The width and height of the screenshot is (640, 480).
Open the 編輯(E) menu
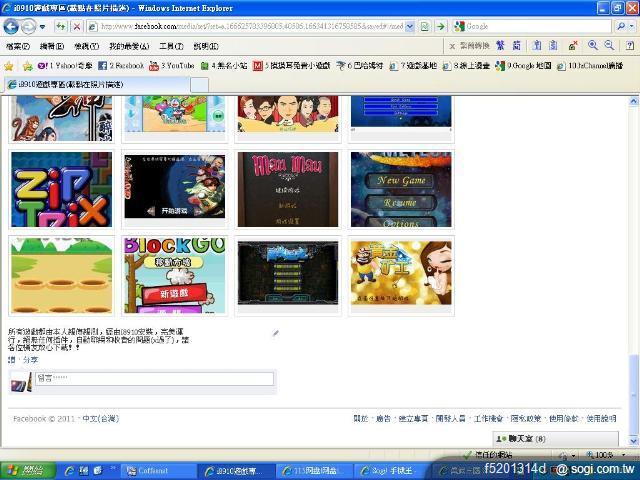point(52,47)
